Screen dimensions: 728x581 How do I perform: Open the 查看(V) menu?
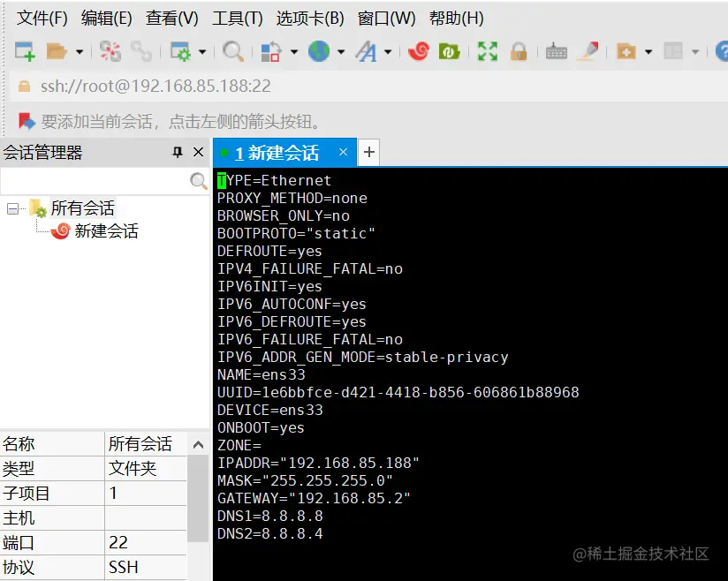(x=171, y=18)
